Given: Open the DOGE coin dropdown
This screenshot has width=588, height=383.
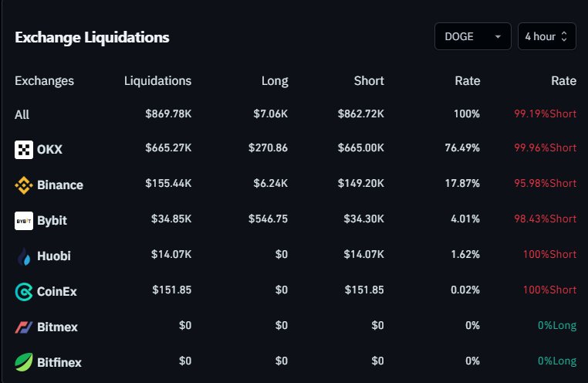Looking at the screenshot, I should [x=472, y=36].
